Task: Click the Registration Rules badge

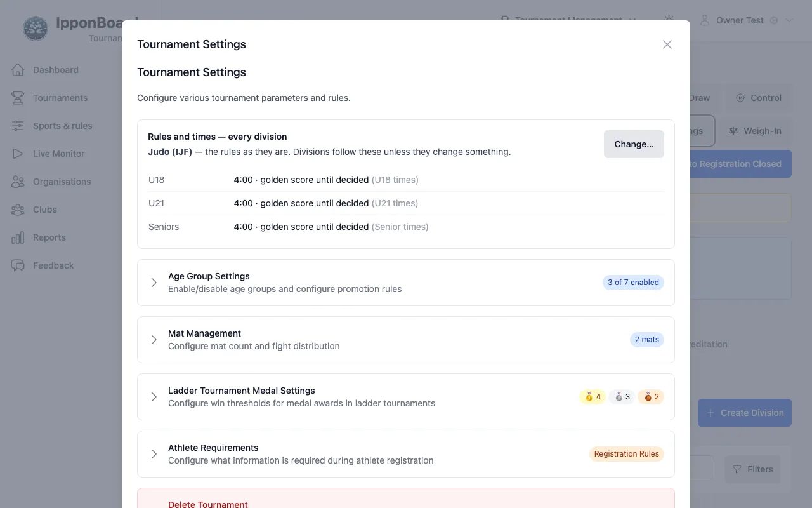Action: click(627, 454)
